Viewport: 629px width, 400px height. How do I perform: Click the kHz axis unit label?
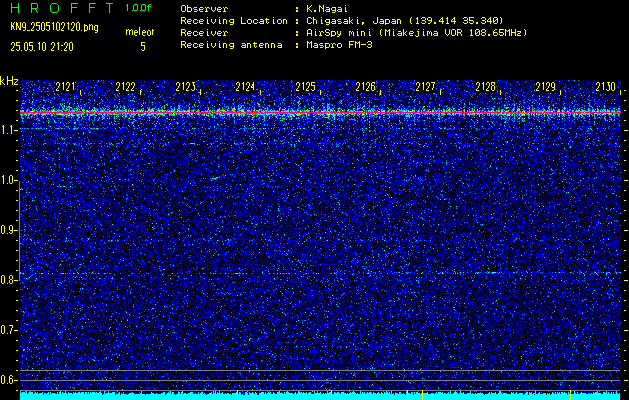(x=9, y=81)
